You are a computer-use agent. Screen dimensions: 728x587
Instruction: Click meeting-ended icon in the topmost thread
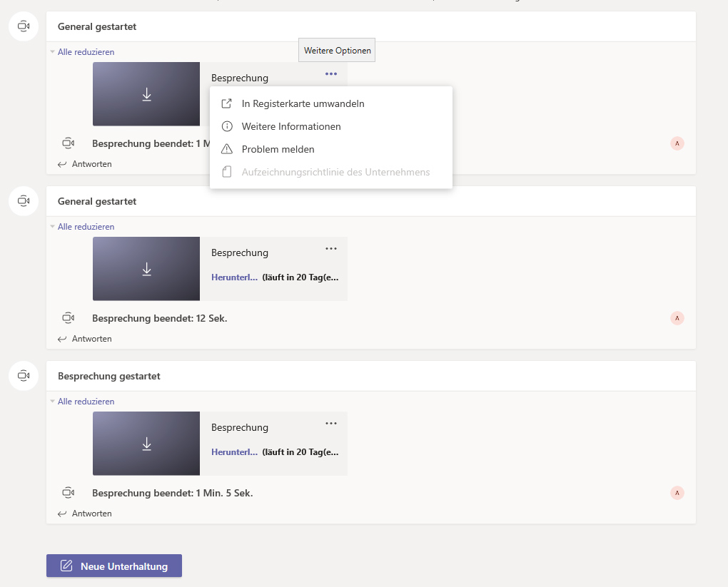click(x=69, y=143)
